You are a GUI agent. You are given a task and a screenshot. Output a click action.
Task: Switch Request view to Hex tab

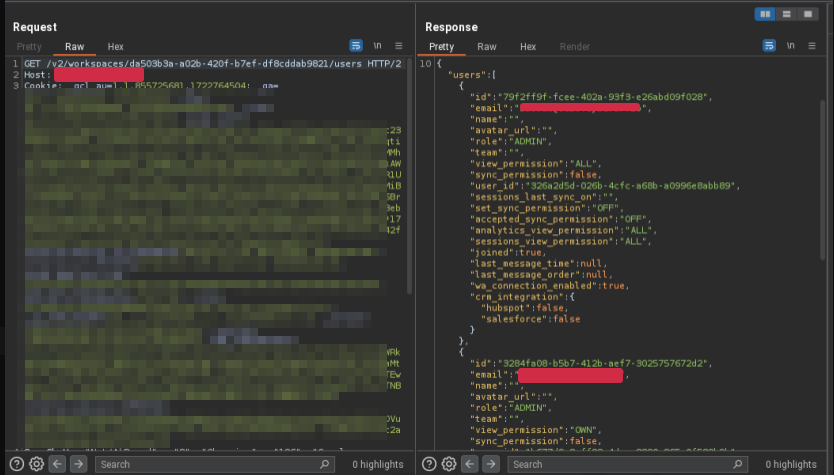pos(116,47)
